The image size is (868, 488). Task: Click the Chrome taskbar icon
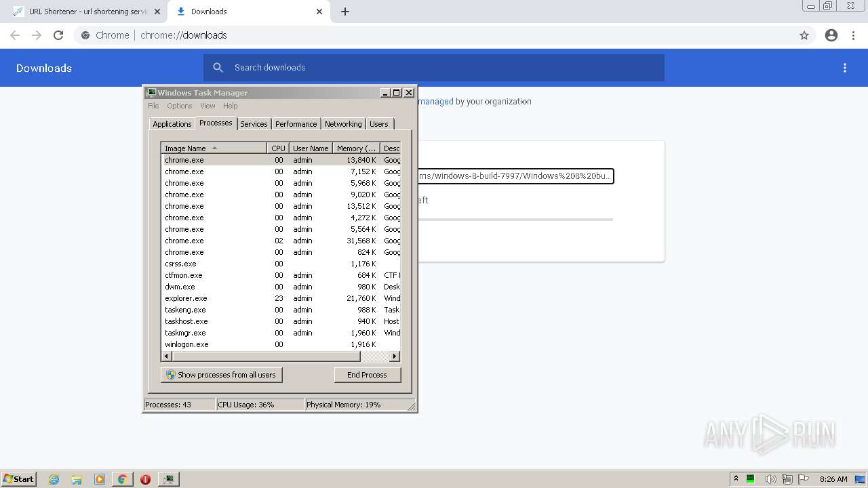pos(122,479)
